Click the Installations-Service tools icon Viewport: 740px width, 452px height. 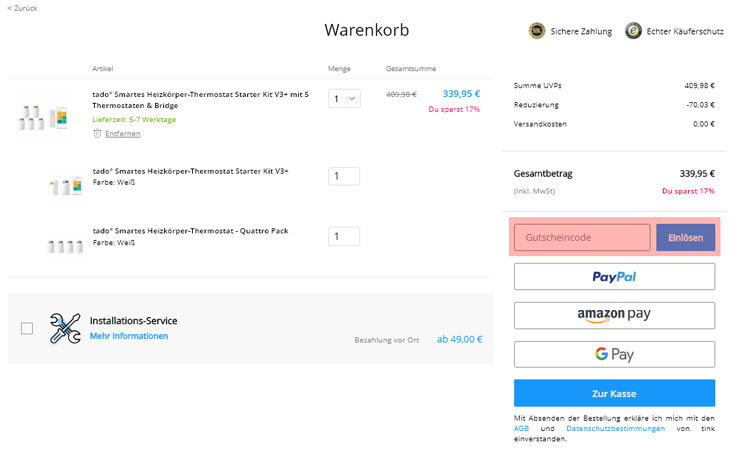tap(65, 328)
